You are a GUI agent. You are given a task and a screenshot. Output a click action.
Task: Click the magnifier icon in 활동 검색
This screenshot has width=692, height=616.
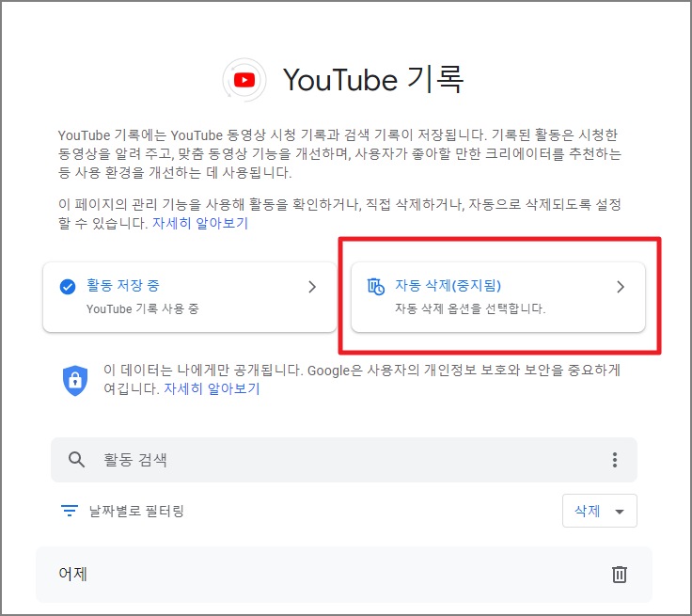tap(76, 460)
